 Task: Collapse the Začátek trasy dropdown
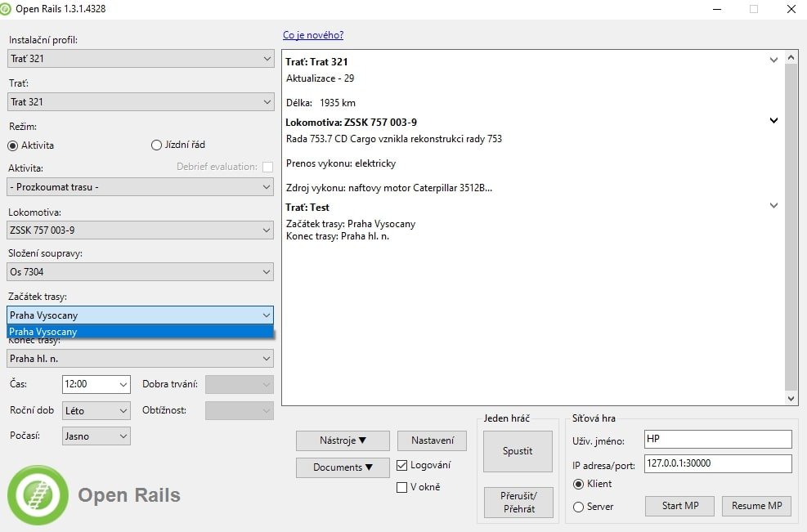pos(140,315)
